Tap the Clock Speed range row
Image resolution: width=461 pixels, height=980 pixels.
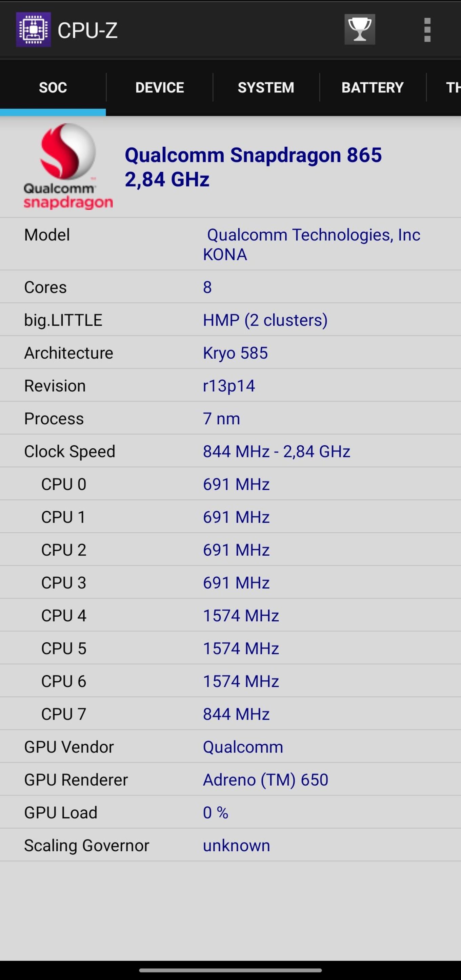point(230,451)
